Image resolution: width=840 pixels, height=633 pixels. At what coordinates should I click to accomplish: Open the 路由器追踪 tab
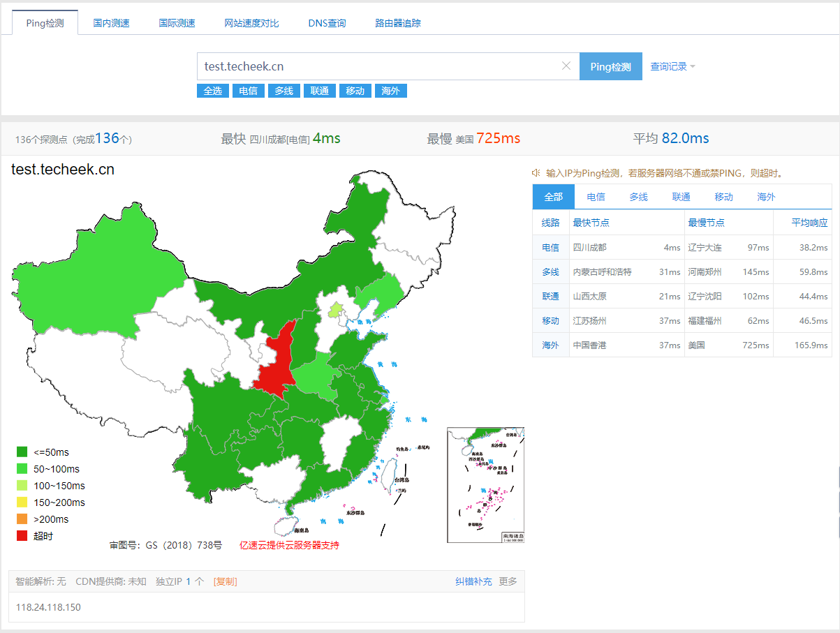pos(398,23)
